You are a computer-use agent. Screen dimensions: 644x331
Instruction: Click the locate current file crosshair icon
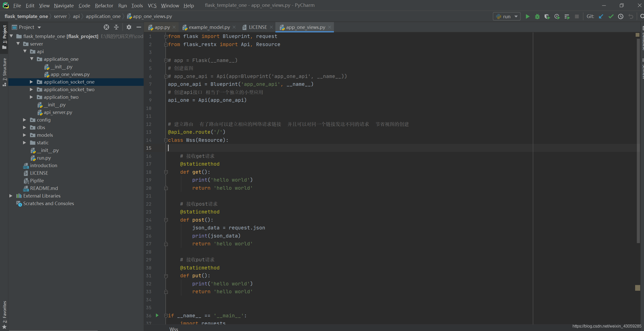(106, 27)
